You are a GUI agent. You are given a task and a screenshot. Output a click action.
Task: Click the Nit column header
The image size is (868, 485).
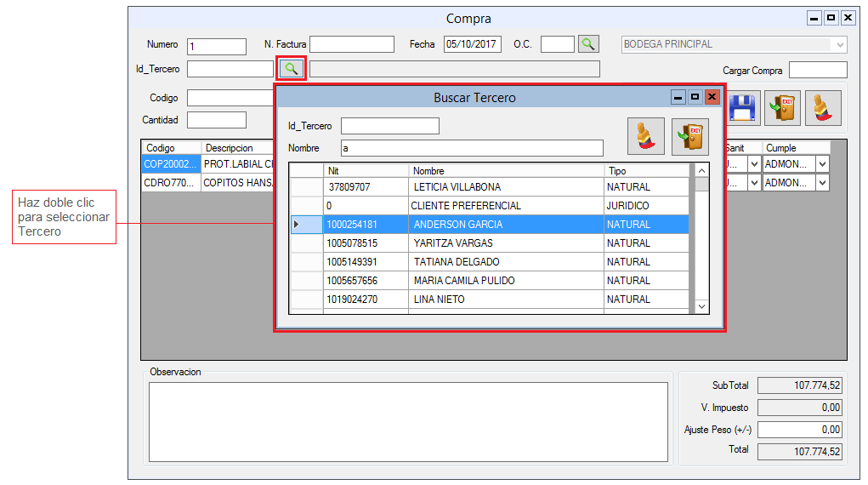tap(366, 171)
